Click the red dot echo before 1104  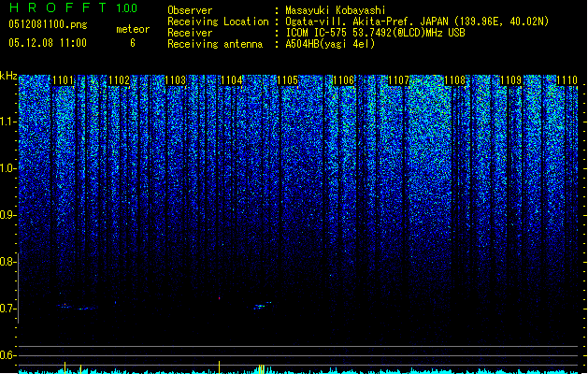220,298
